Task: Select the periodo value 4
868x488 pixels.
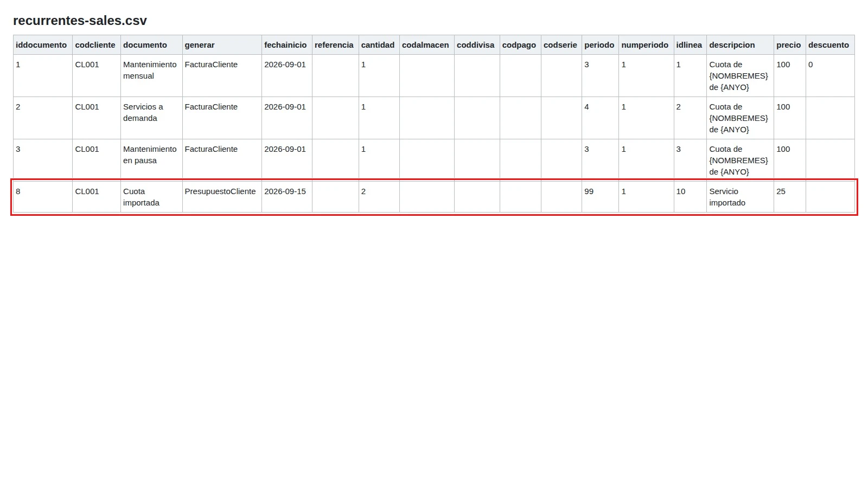Action: (601, 118)
